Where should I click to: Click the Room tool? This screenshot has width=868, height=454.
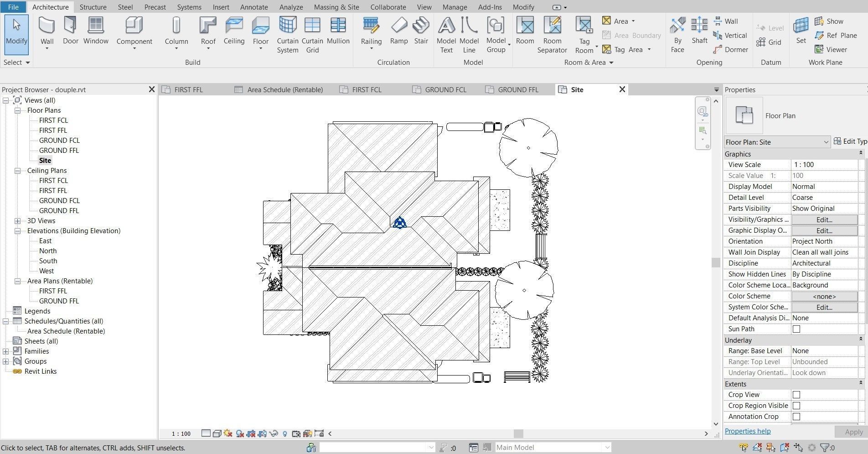point(525,31)
